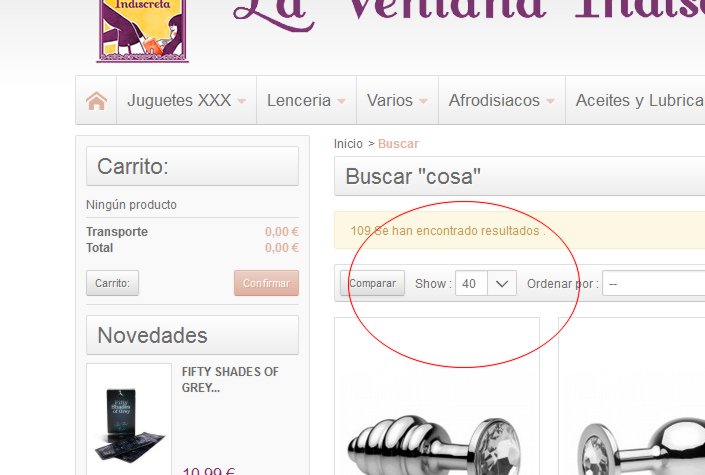Click the Confirmar button
Image resolution: width=705 pixels, height=475 pixels.
click(266, 283)
